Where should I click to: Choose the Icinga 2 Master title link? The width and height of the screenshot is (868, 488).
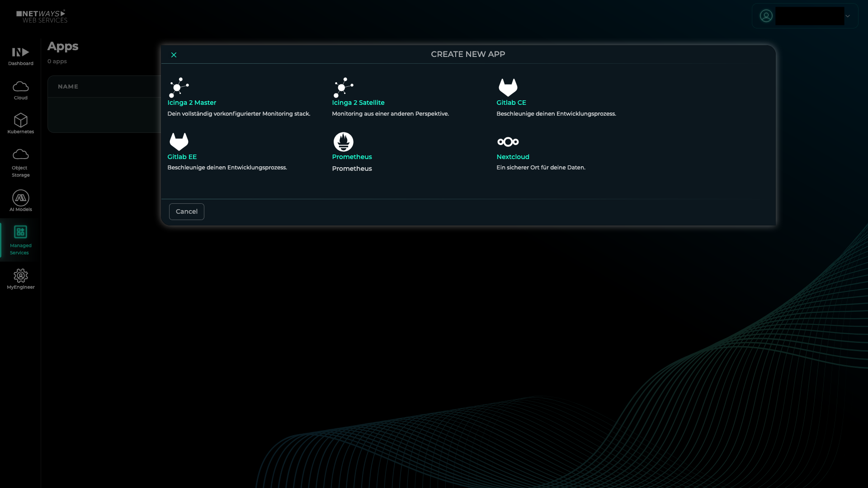click(x=192, y=103)
